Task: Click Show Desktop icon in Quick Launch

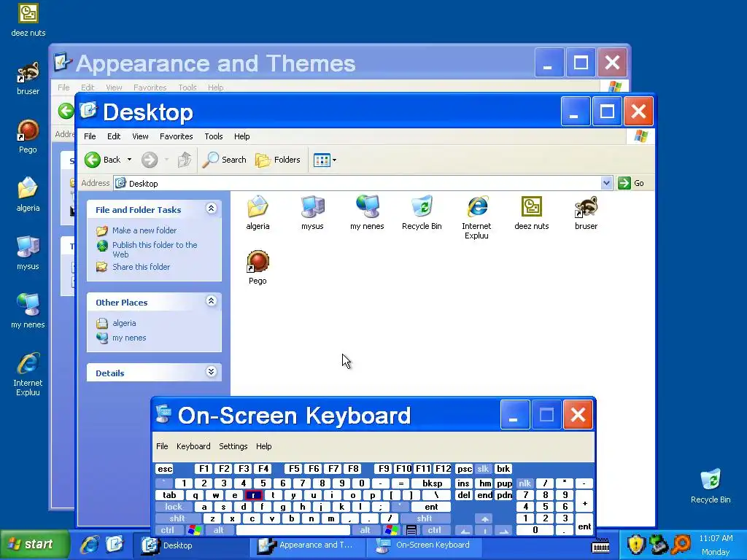Action: [115, 544]
